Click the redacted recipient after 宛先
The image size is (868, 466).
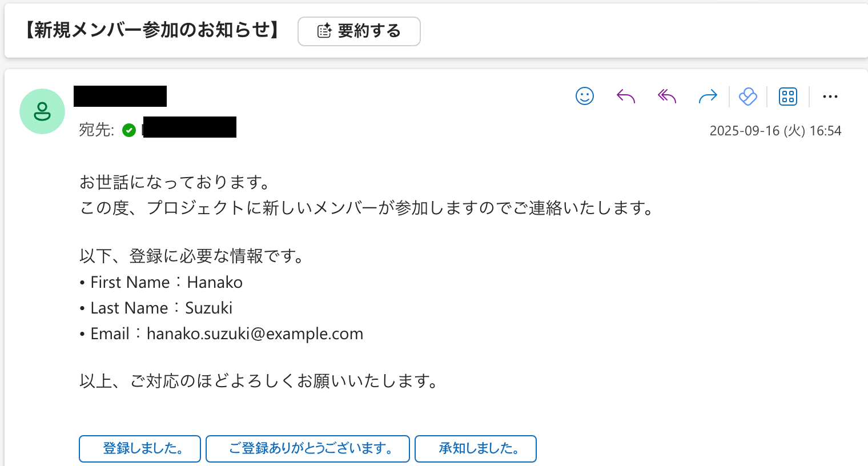coord(190,127)
